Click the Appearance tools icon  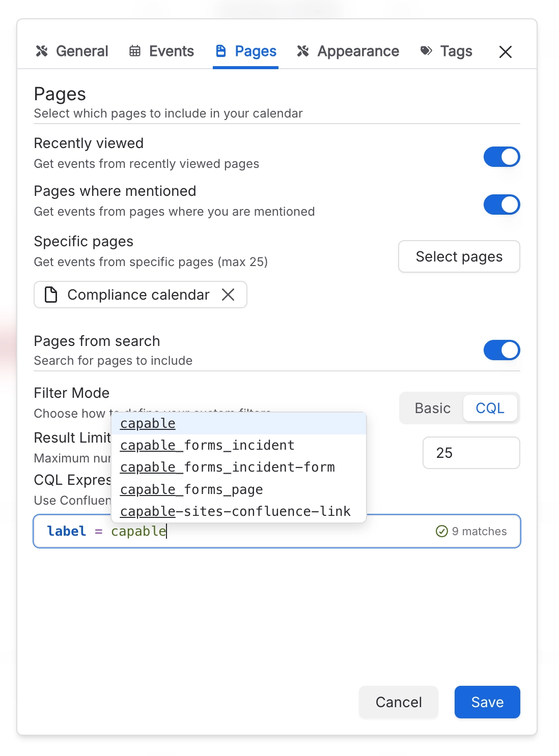coord(303,51)
